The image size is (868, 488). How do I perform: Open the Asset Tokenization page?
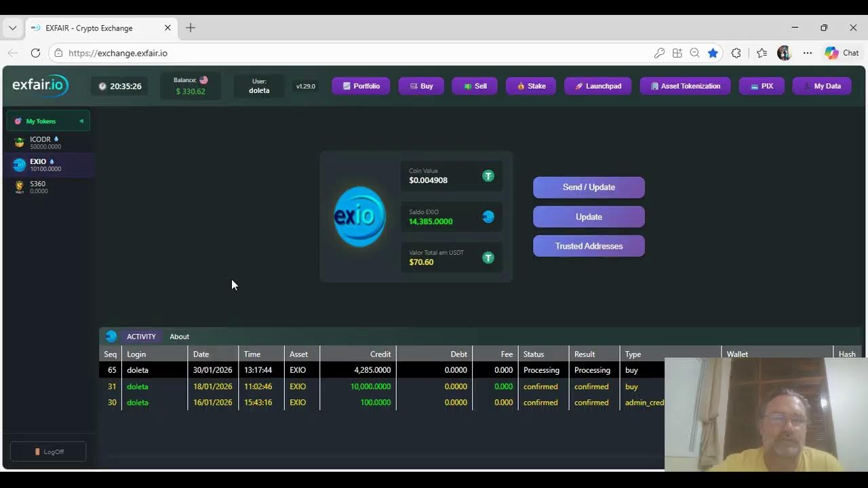coord(685,86)
